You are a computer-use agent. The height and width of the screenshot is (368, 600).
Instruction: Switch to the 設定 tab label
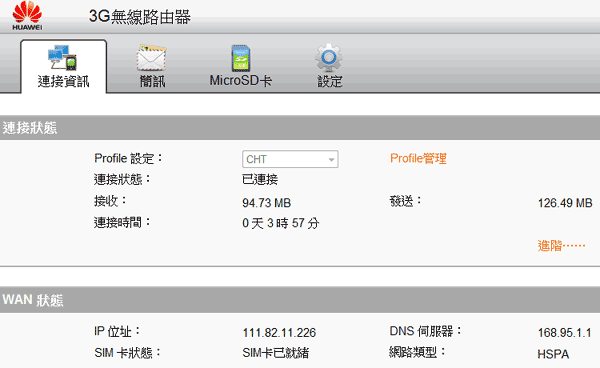(329, 81)
